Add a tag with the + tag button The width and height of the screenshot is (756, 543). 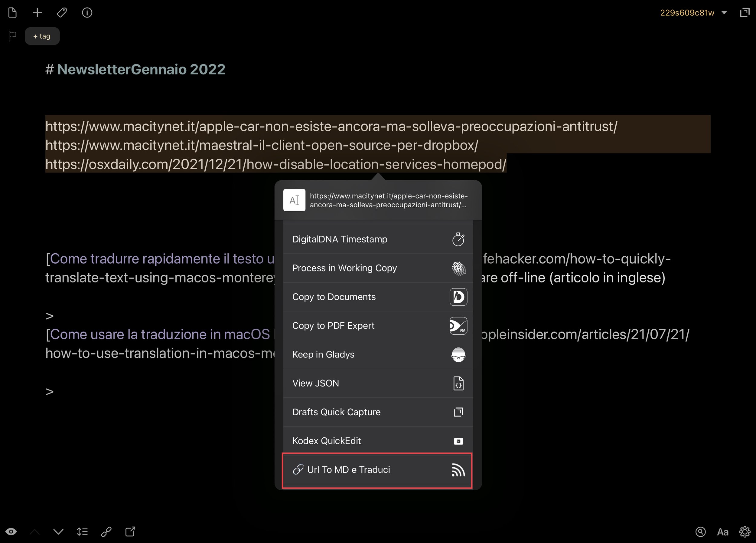pyautogui.click(x=42, y=36)
